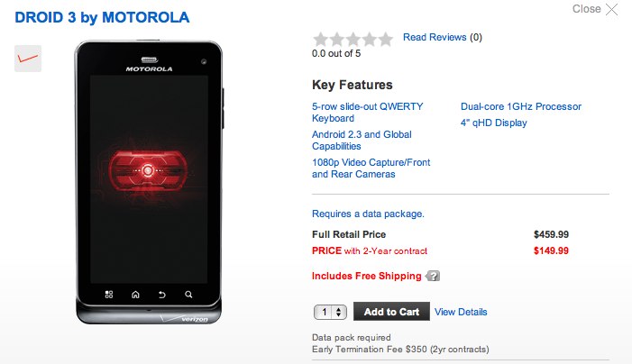Click the menu grid icon on the phone image
Image resolution: width=632 pixels, height=364 pixels.
109,295
